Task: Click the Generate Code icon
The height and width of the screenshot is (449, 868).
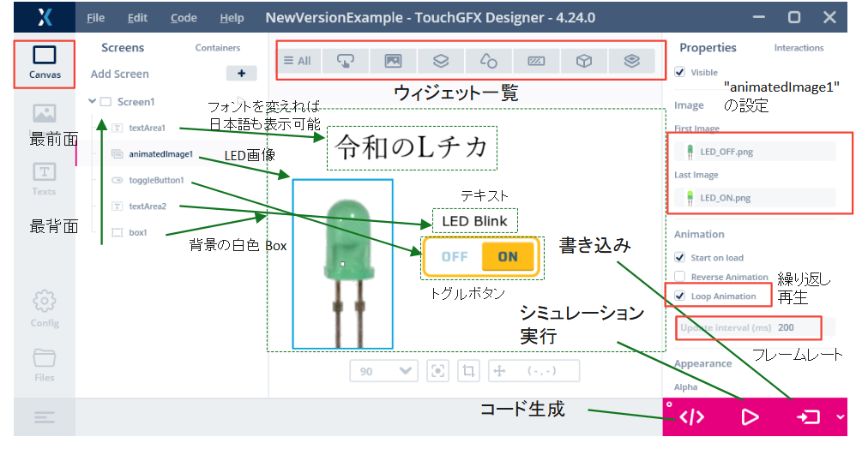Action: pos(692,417)
